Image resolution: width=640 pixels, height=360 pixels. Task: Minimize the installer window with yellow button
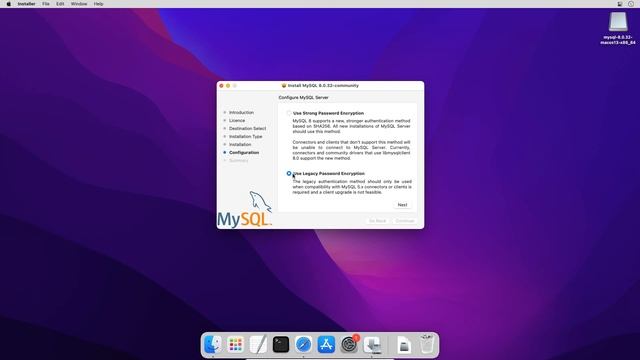pyautogui.click(x=228, y=86)
